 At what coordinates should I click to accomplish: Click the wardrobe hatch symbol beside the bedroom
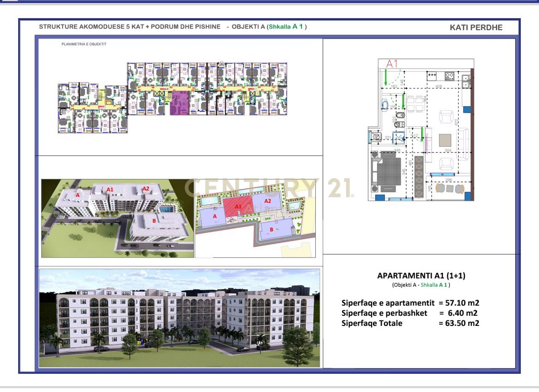pyautogui.click(x=419, y=177)
